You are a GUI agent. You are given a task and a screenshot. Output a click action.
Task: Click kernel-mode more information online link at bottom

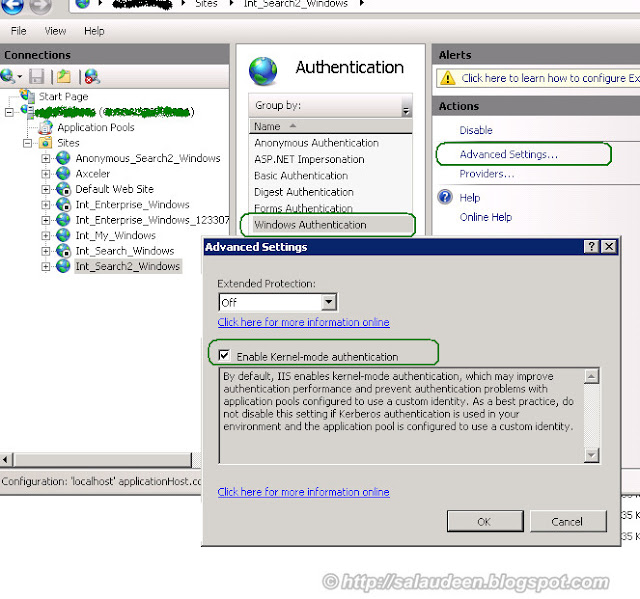(x=304, y=492)
